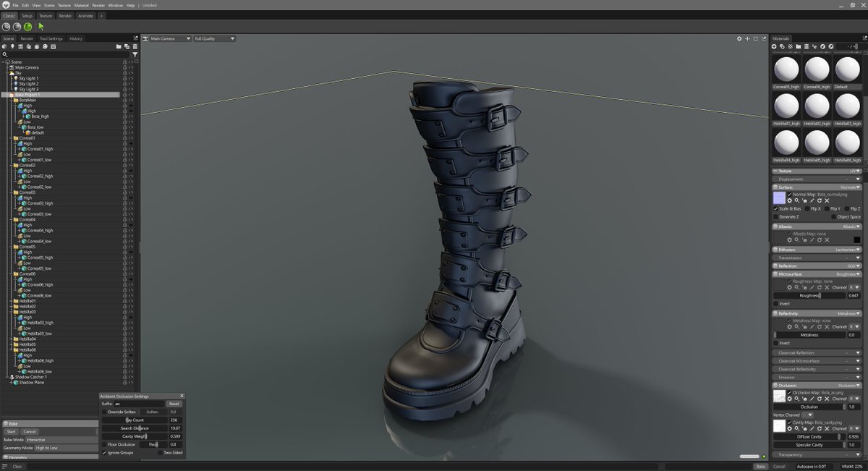The width and height of the screenshot is (868, 471).
Task: Open the Tool Settings tab
Action: 51,38
